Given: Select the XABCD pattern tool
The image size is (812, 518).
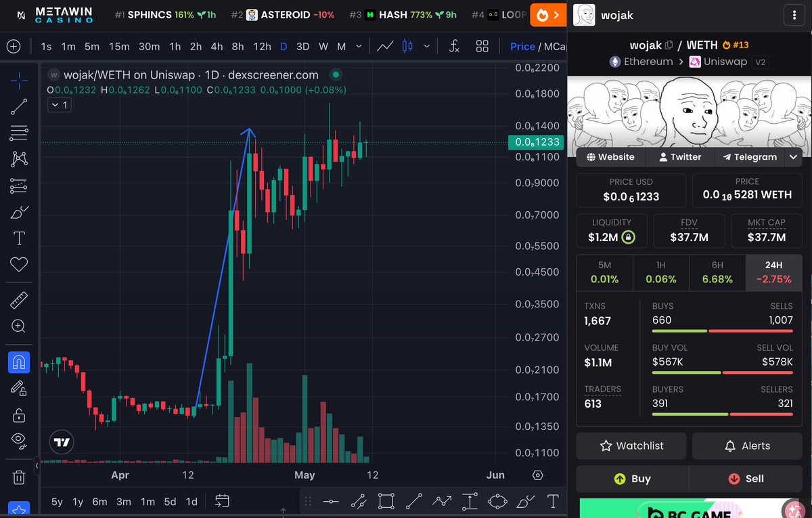Looking at the screenshot, I should click(x=19, y=159).
